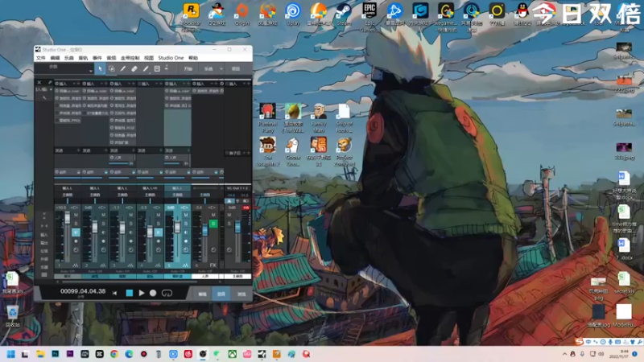The height and width of the screenshot is (362, 644).
Task: Stop playback with the blue square button
Action: pos(130,293)
